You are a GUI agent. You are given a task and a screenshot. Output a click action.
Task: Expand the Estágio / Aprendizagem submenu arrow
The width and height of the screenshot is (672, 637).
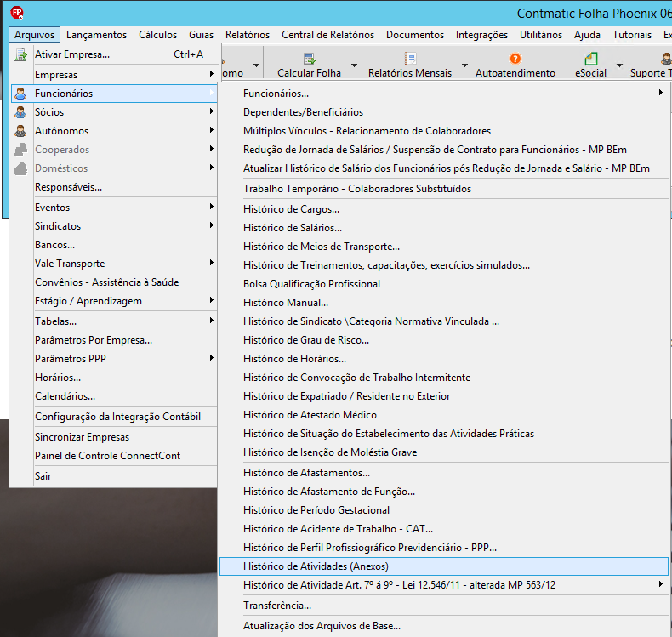click(x=211, y=300)
